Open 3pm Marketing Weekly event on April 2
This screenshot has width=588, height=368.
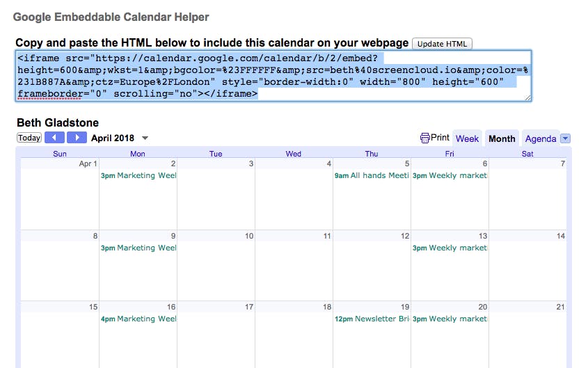[x=138, y=175]
